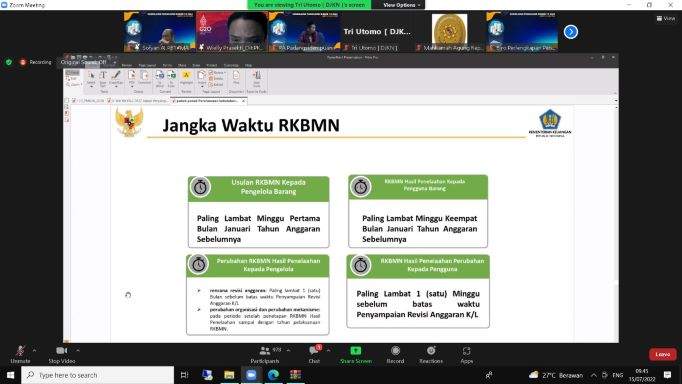Click the red Leave button
This screenshot has height=384, width=682.
point(662,354)
